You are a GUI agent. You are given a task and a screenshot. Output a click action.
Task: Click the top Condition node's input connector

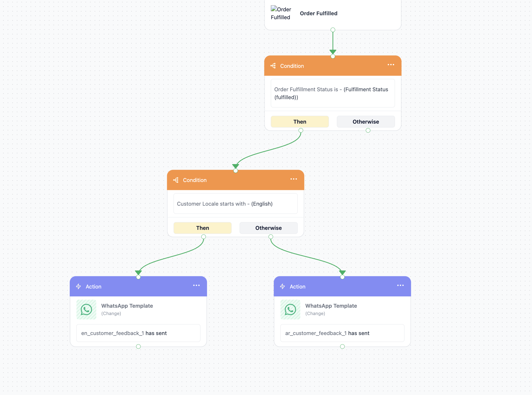pos(333,56)
